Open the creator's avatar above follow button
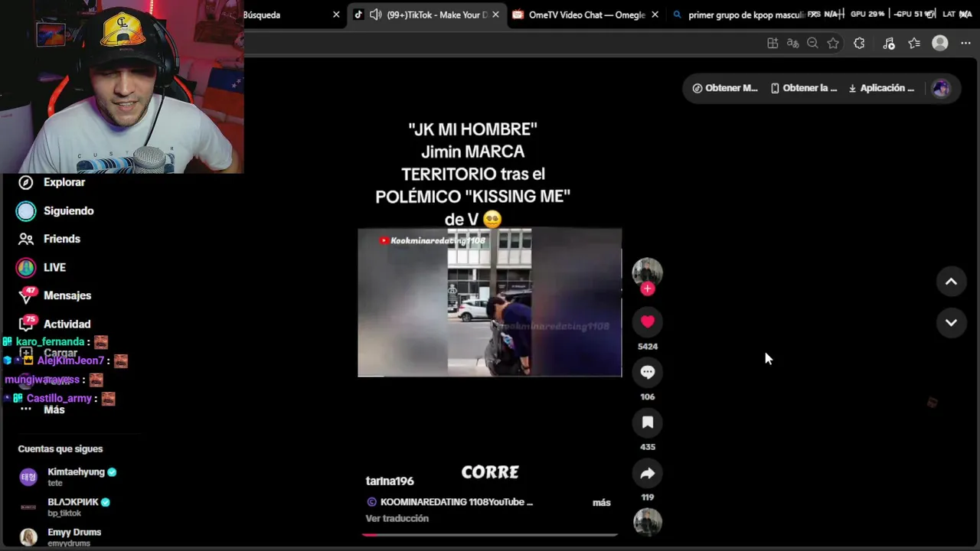980x551 pixels. [x=648, y=272]
